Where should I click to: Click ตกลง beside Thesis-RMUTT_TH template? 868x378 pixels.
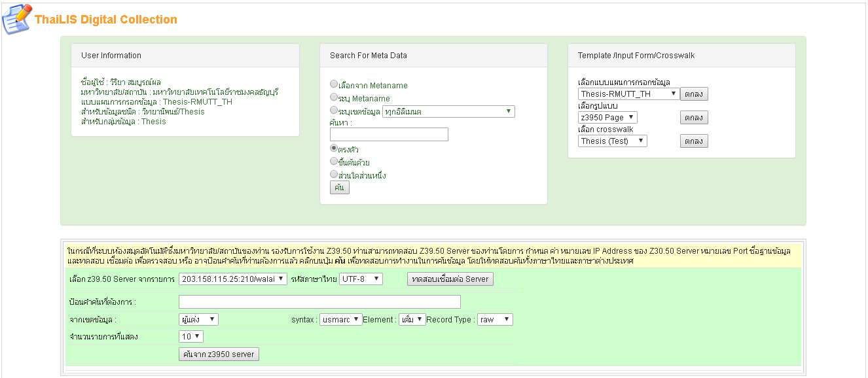[x=694, y=94]
